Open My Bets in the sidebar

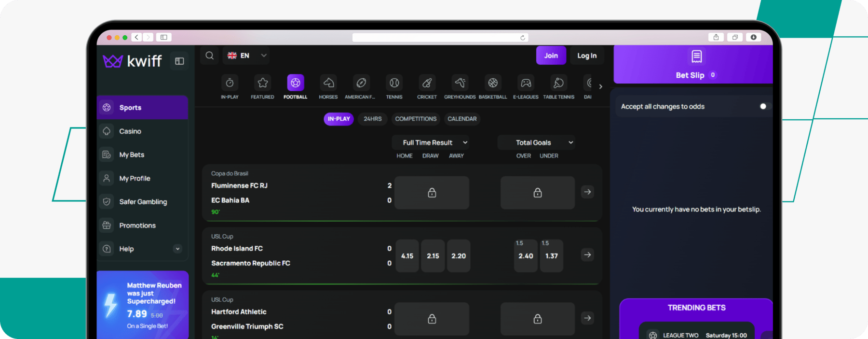143,155
